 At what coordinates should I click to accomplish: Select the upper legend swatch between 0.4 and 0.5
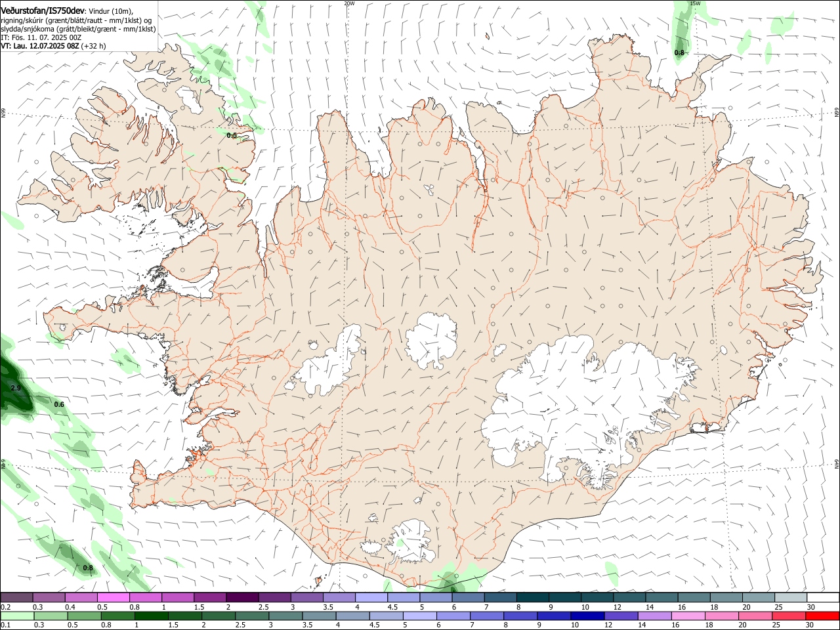click(81, 597)
